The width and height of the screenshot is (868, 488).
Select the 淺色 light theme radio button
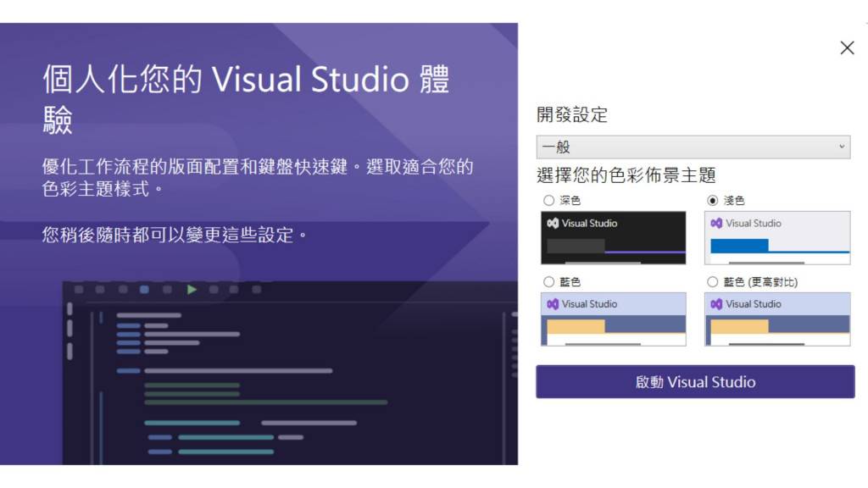[712, 200]
